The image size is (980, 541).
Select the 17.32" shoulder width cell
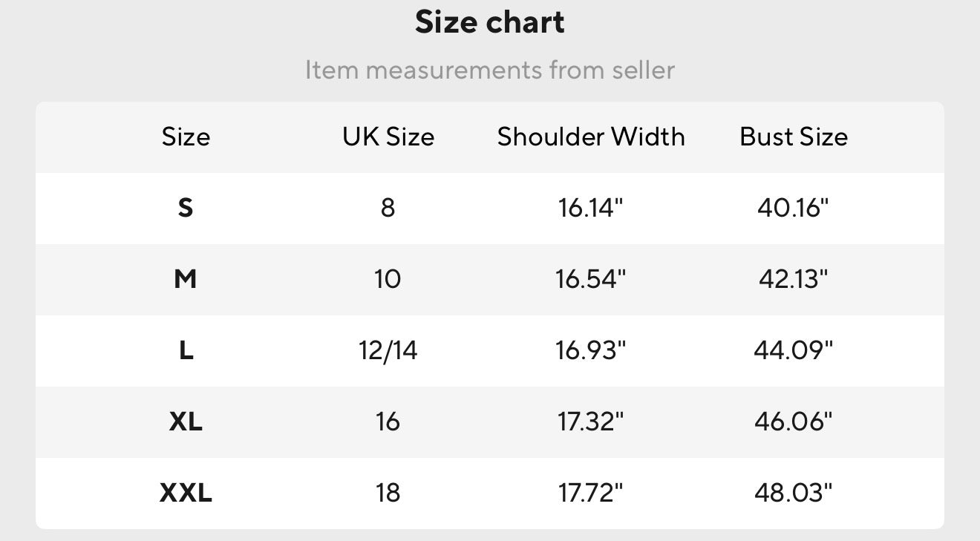click(591, 422)
